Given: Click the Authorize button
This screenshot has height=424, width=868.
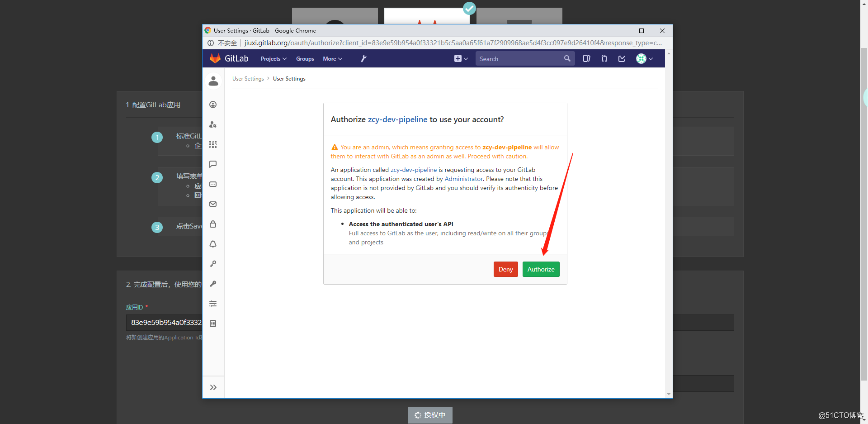Looking at the screenshot, I should click(x=541, y=269).
